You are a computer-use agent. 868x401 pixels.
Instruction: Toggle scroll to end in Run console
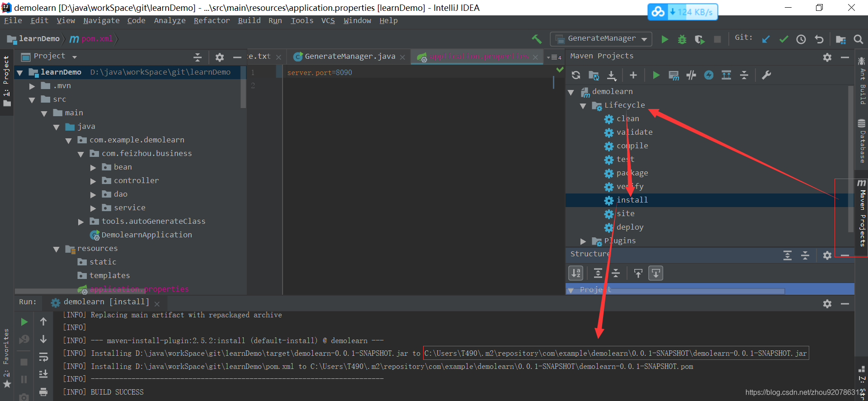coord(43,374)
